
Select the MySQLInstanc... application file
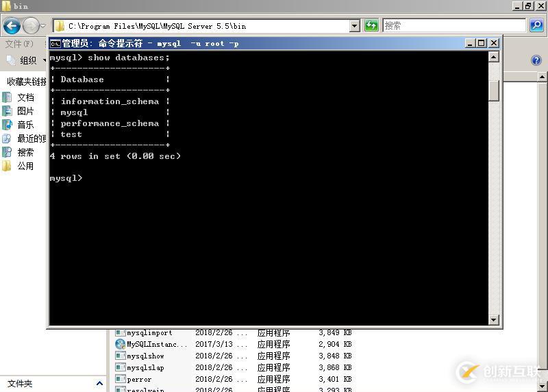coord(151,345)
